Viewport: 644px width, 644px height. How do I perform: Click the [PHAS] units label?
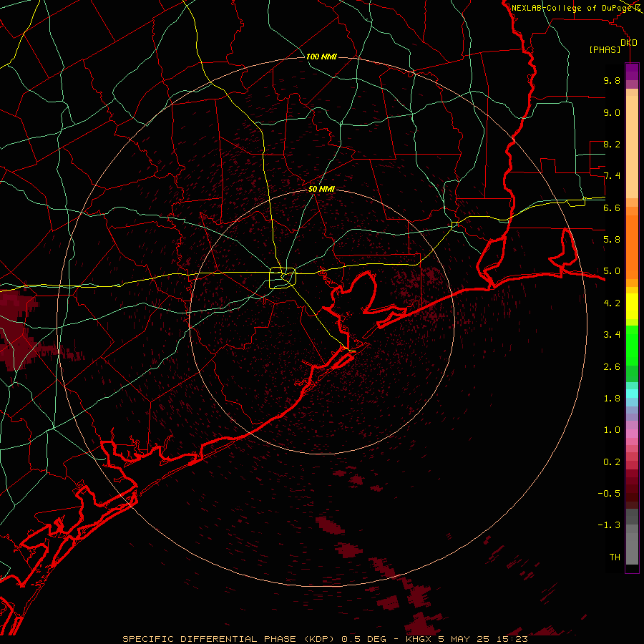605,50
